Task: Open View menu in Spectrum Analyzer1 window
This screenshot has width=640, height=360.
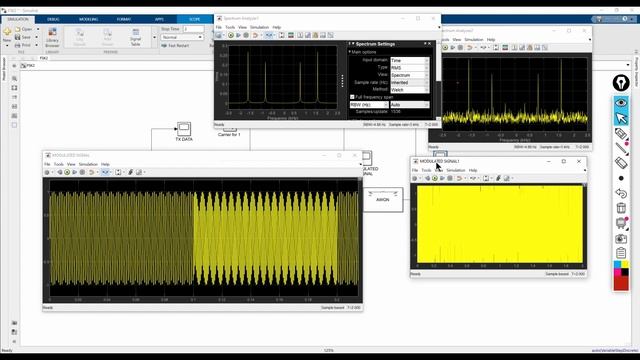Action: click(242, 27)
